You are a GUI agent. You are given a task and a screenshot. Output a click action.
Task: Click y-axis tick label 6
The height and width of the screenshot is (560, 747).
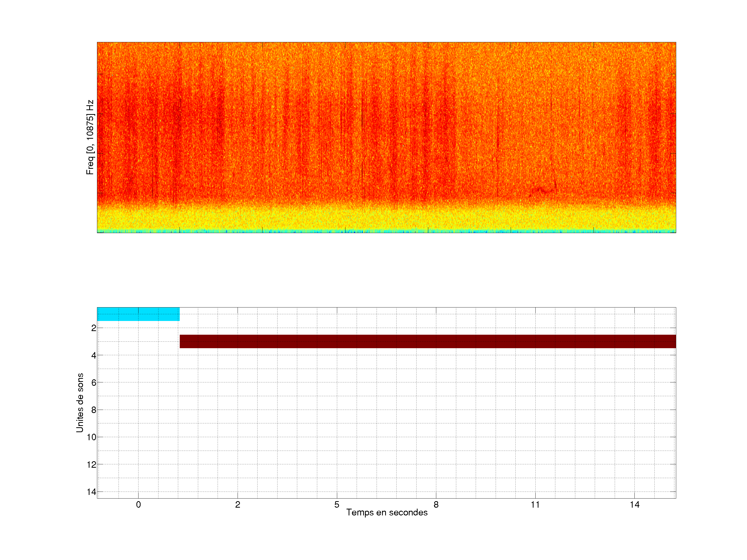pos(94,382)
